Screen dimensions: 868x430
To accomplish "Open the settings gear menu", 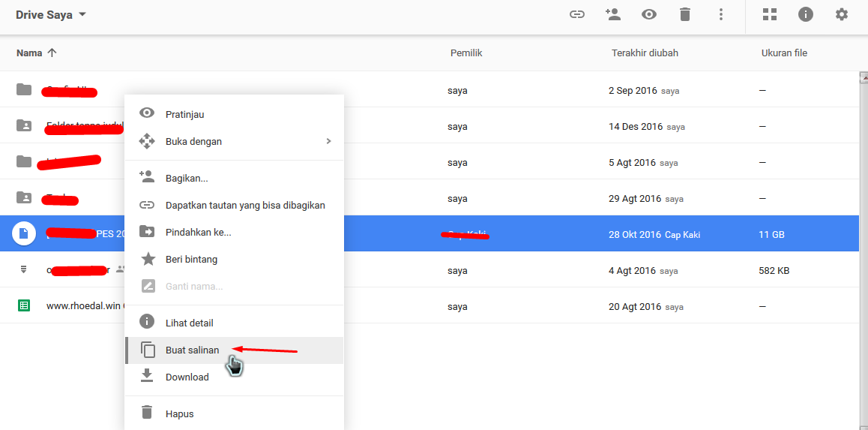I will (842, 14).
